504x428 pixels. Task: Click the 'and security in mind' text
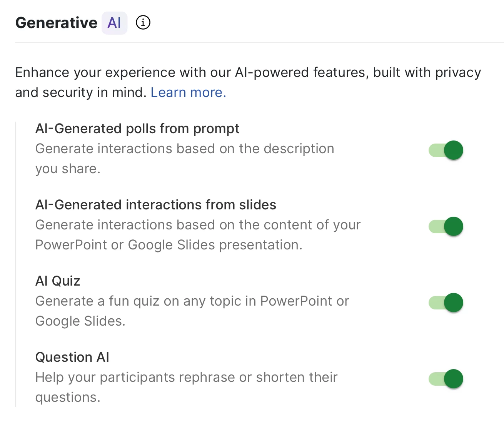(81, 93)
